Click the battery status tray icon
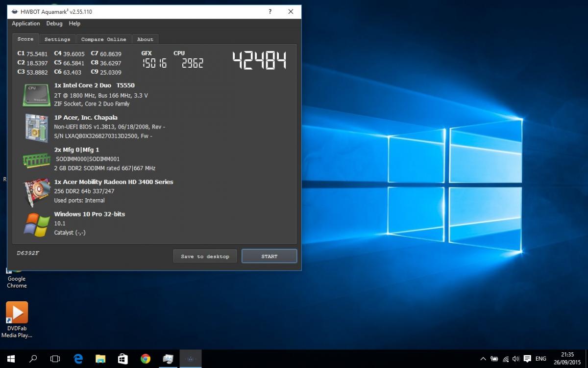 pos(494,359)
